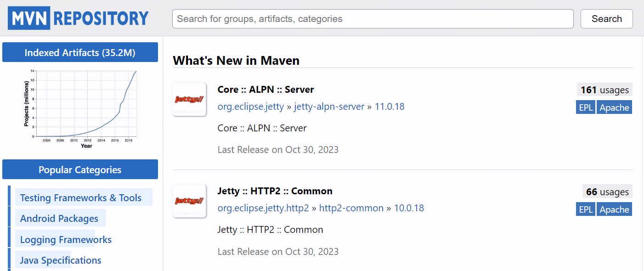
Task: Click the EPL license tag for jetty-alpn-server
Action: [586, 107]
